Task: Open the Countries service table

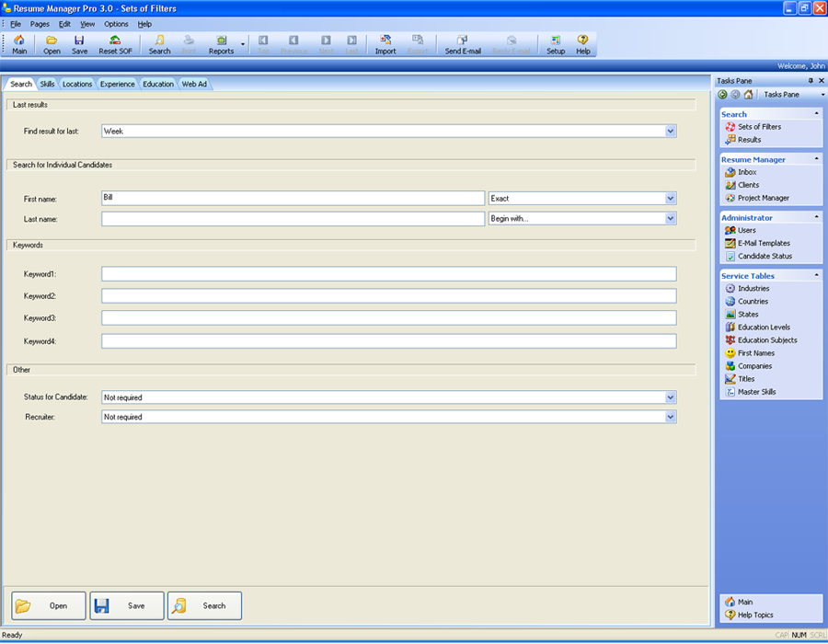Action: [x=747, y=302]
